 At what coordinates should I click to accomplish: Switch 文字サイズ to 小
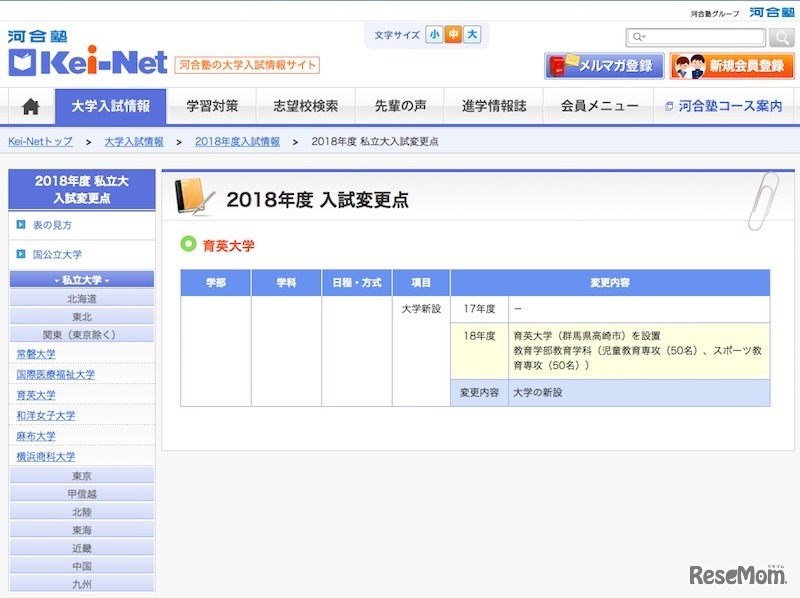(x=432, y=34)
